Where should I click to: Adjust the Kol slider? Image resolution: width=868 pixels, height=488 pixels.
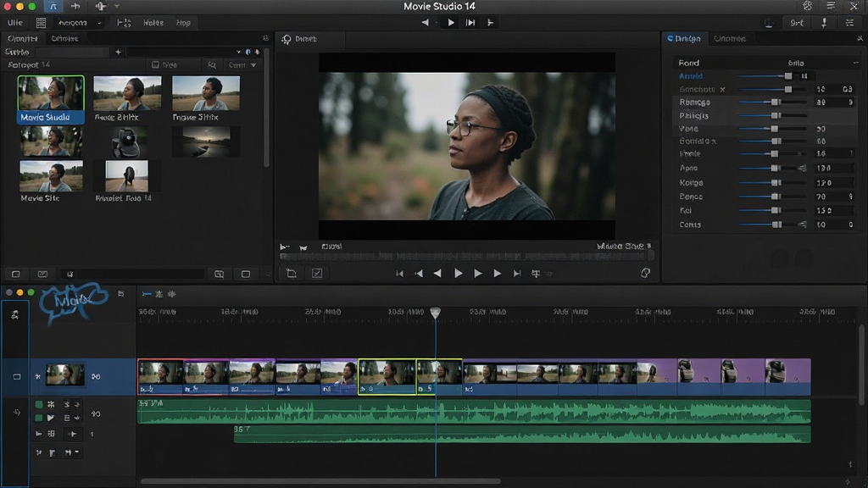tap(772, 210)
